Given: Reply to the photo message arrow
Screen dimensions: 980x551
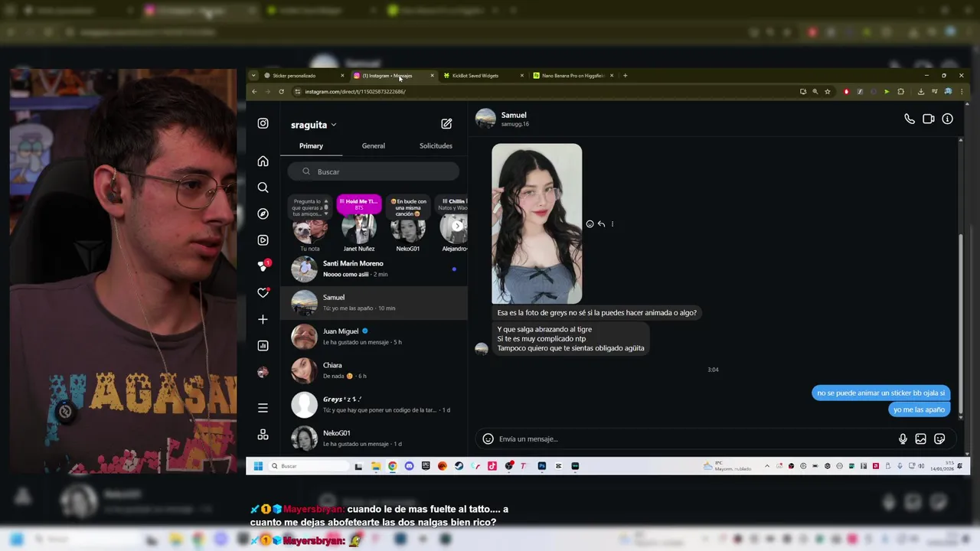Looking at the screenshot, I should tap(601, 224).
